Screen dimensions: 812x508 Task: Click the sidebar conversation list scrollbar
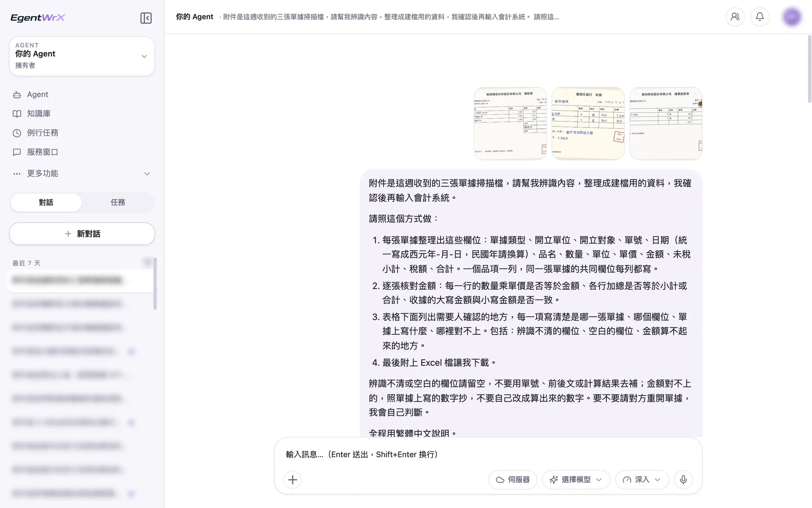pos(155,284)
